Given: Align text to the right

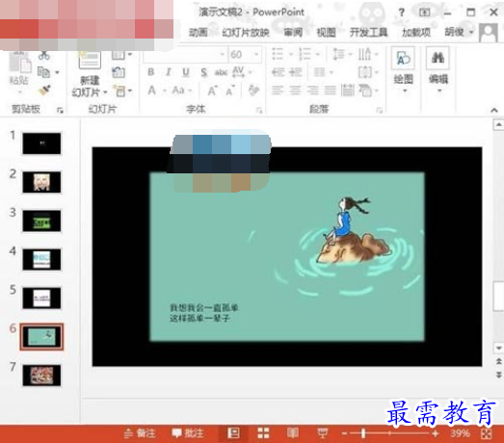Looking at the screenshot, I should click(x=312, y=91).
